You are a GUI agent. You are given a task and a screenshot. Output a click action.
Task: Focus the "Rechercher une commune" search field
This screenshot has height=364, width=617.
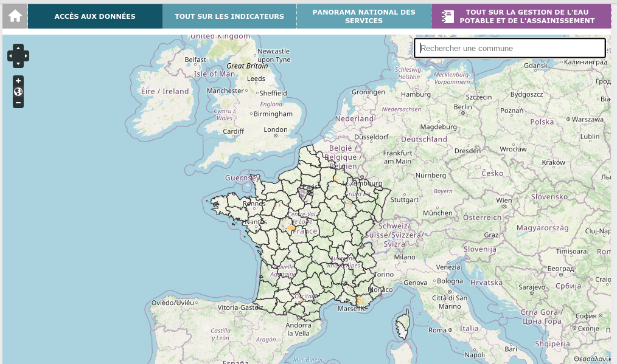510,49
